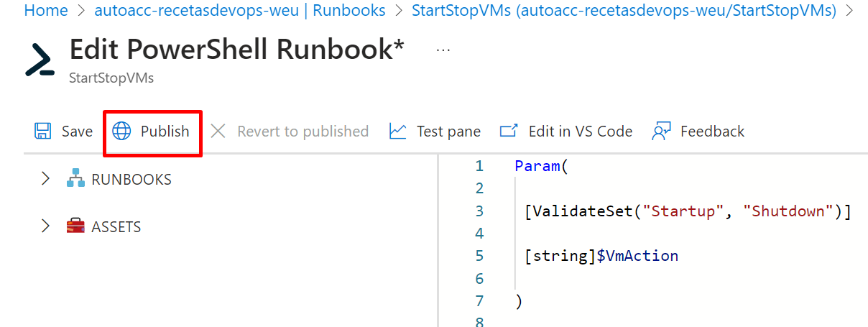
Task: Click the Feedback person icon
Action: [x=661, y=132]
